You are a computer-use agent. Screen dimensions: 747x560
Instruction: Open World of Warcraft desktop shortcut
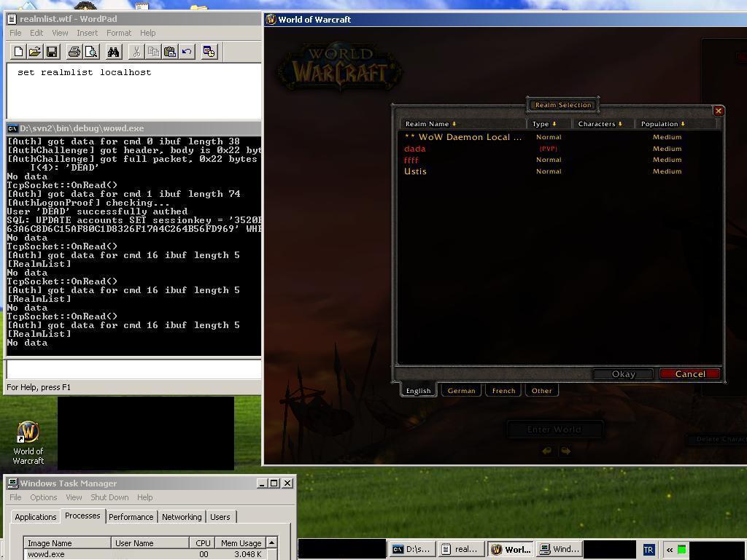coord(28,443)
